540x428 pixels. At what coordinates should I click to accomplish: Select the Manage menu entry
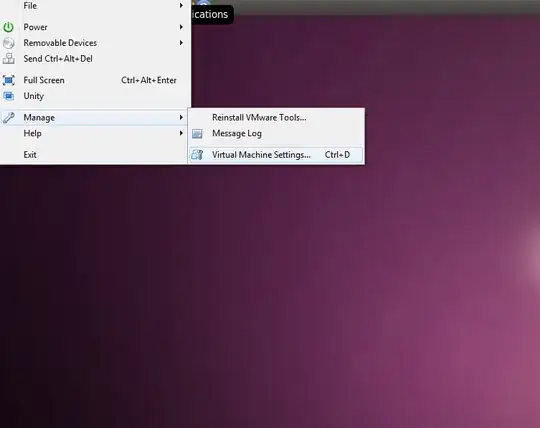(x=93, y=118)
